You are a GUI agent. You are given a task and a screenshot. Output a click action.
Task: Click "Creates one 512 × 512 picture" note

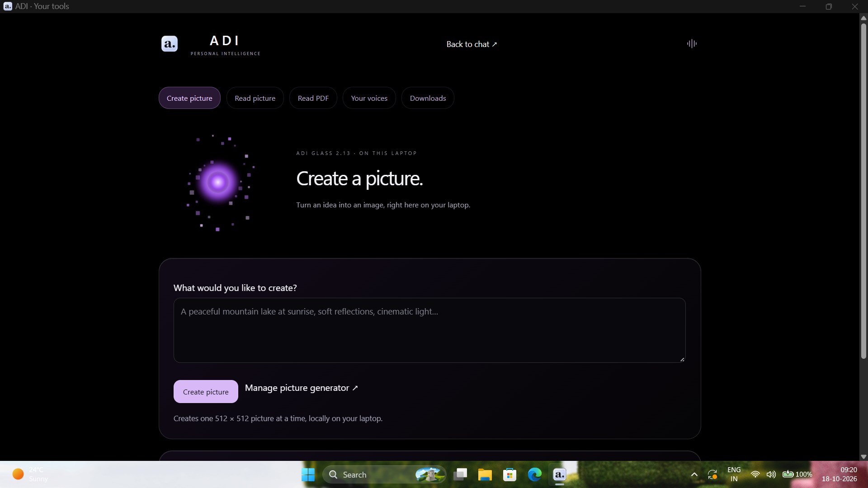click(278, 418)
